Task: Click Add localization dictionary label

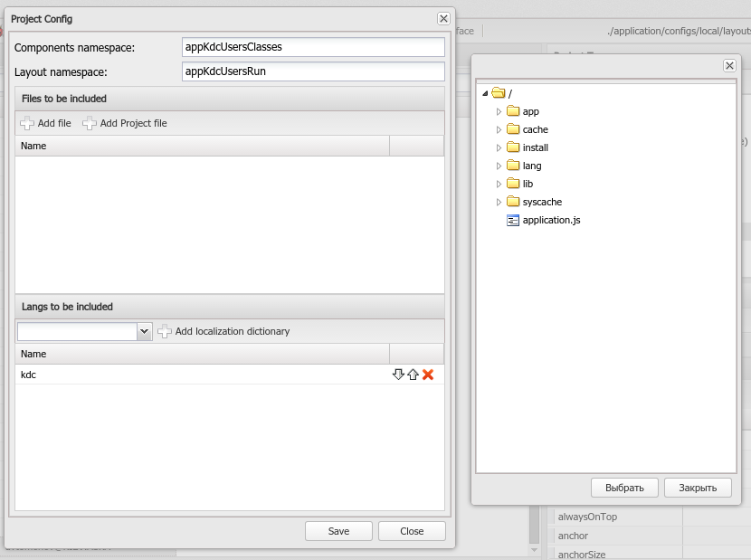Action: (x=233, y=331)
